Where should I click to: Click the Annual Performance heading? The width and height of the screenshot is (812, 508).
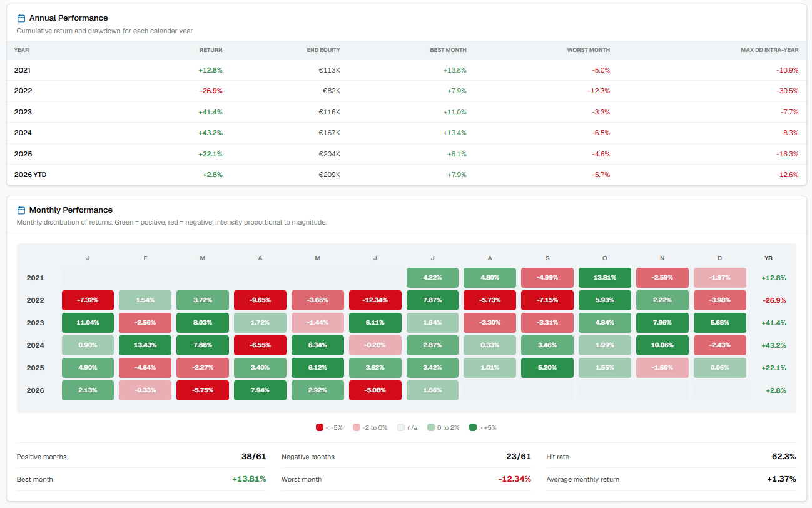pyautogui.click(x=68, y=18)
